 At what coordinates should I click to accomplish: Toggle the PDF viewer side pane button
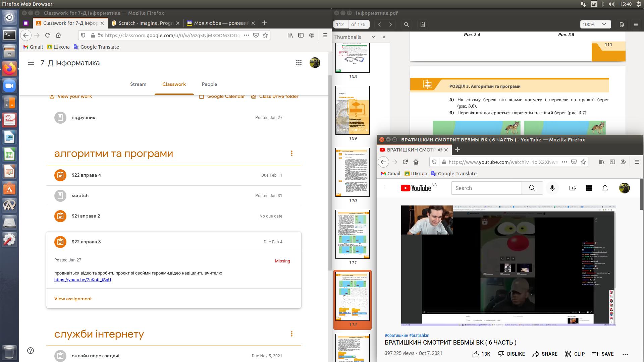click(423, 24)
